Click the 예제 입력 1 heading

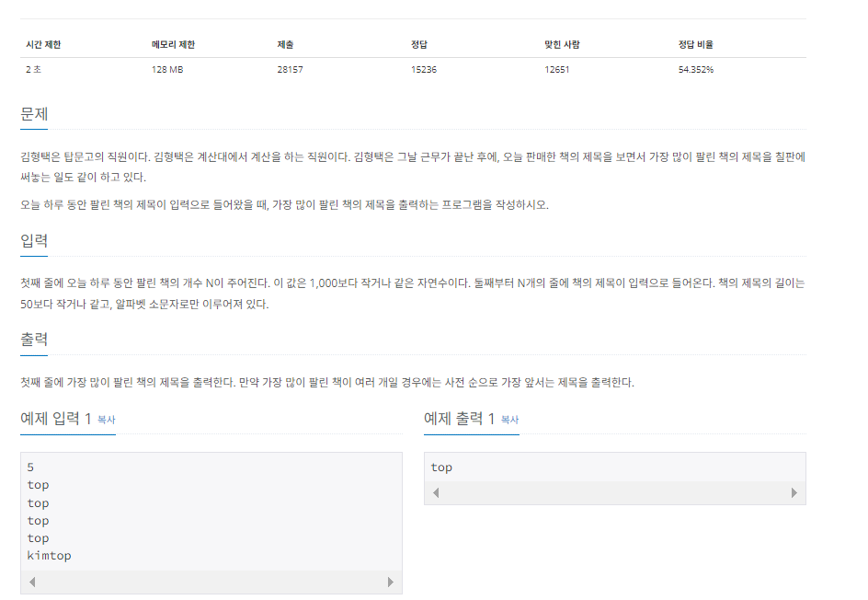coord(55,419)
